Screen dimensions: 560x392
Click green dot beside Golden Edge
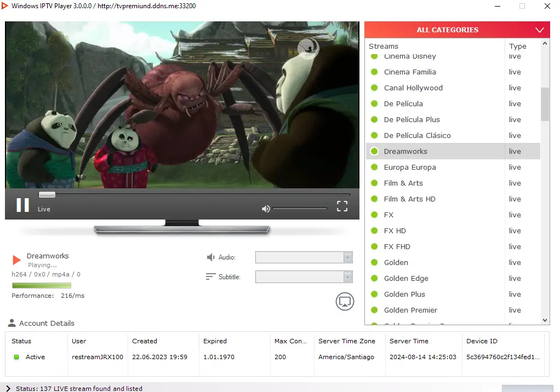coord(374,278)
